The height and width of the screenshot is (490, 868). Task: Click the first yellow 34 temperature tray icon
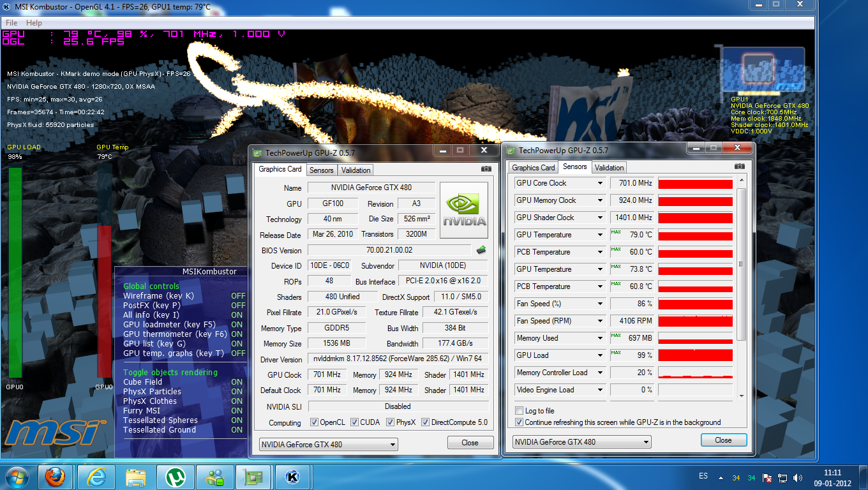[737, 478]
